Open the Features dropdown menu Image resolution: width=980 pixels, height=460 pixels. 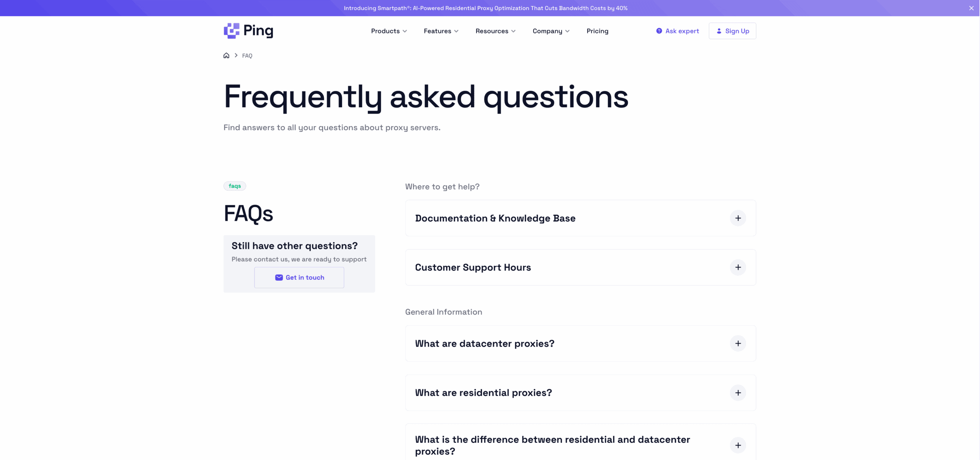point(441,31)
